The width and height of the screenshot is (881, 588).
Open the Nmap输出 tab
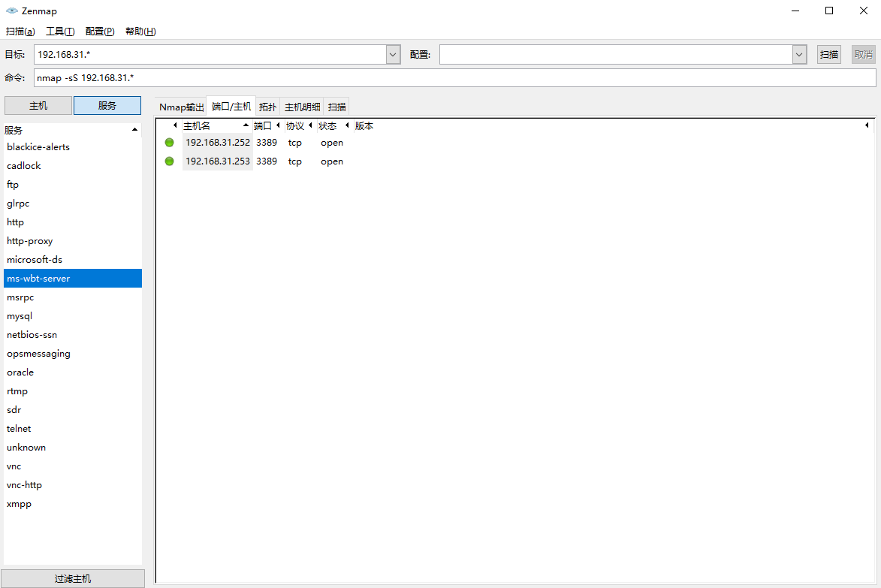click(182, 107)
